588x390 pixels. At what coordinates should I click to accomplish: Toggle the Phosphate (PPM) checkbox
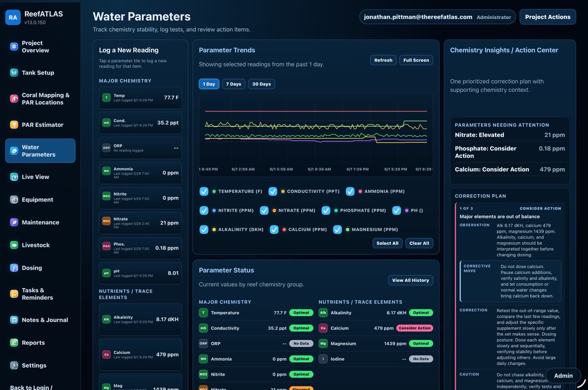(x=326, y=211)
